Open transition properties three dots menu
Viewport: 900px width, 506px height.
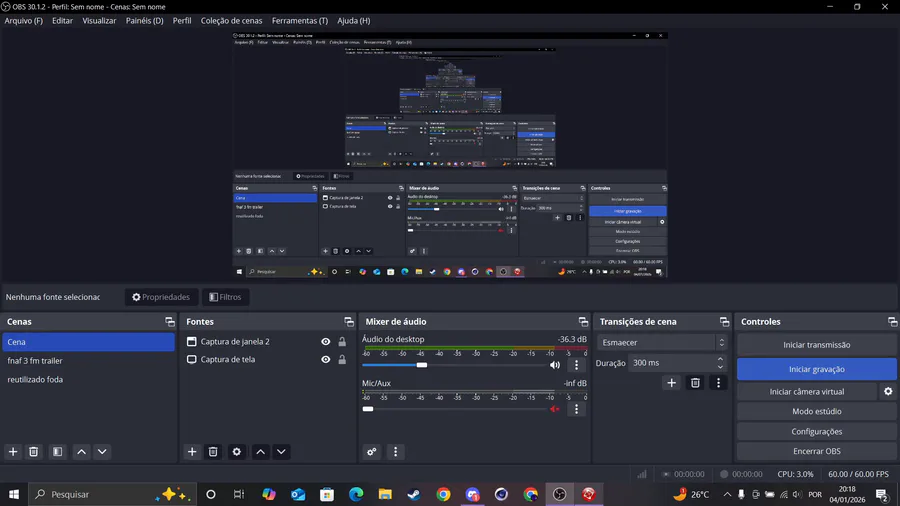(x=718, y=383)
